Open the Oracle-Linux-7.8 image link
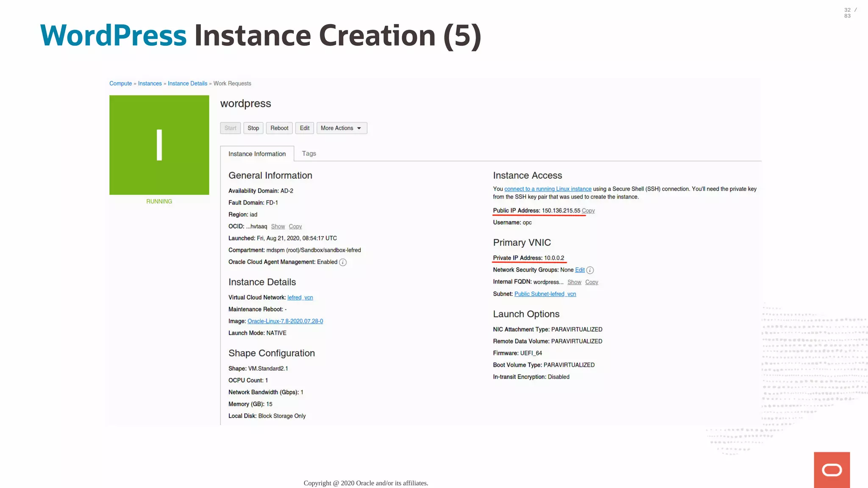 [285, 321]
